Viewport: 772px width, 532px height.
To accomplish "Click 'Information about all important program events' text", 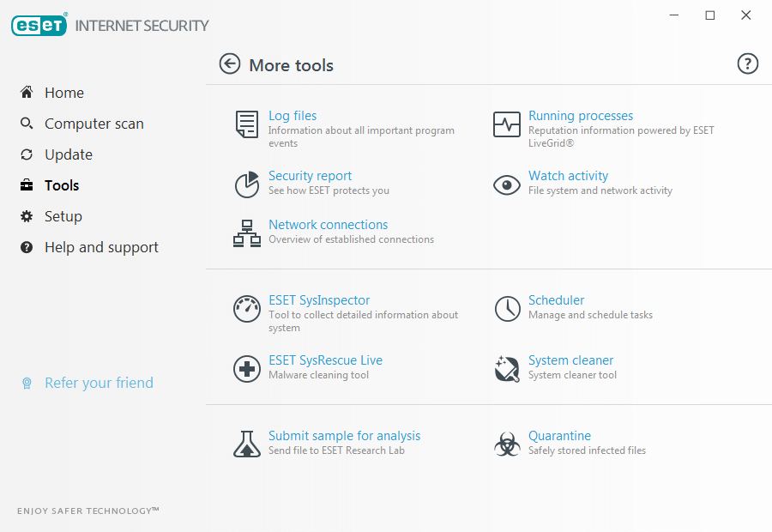I will coord(361,136).
